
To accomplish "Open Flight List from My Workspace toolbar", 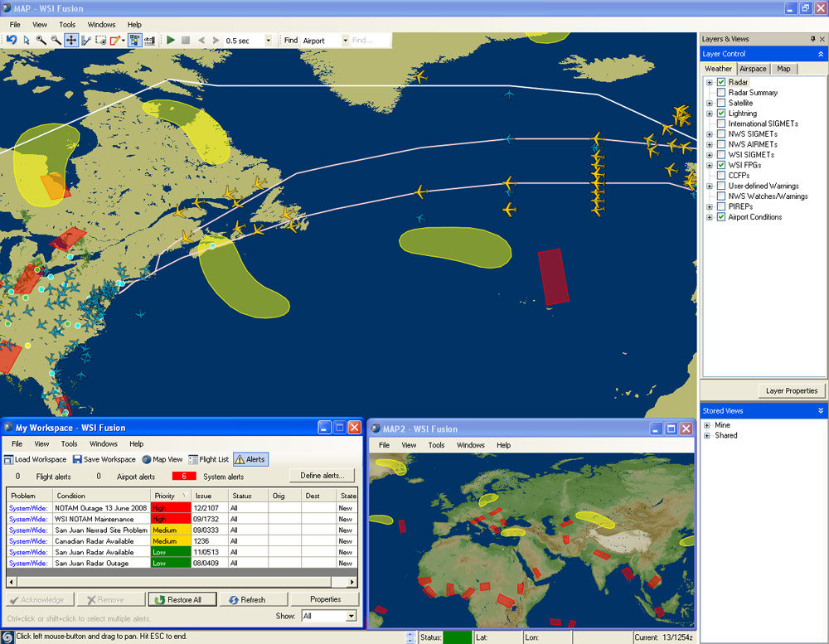I will point(209,459).
